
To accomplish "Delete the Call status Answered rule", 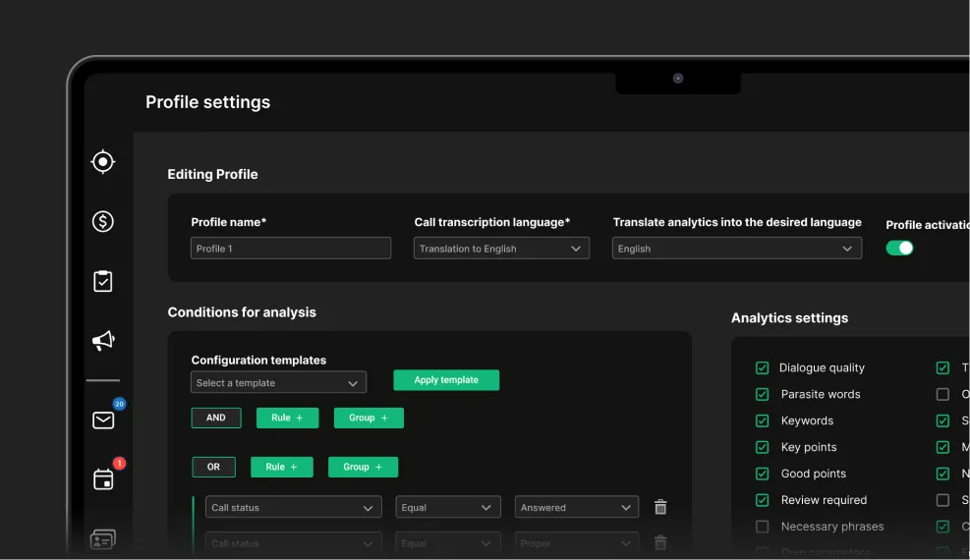I will click(660, 508).
